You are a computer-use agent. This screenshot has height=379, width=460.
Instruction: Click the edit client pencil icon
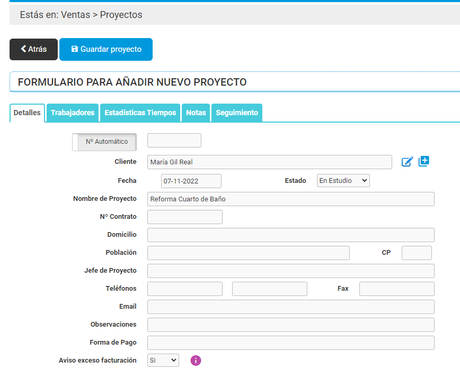pyautogui.click(x=407, y=162)
